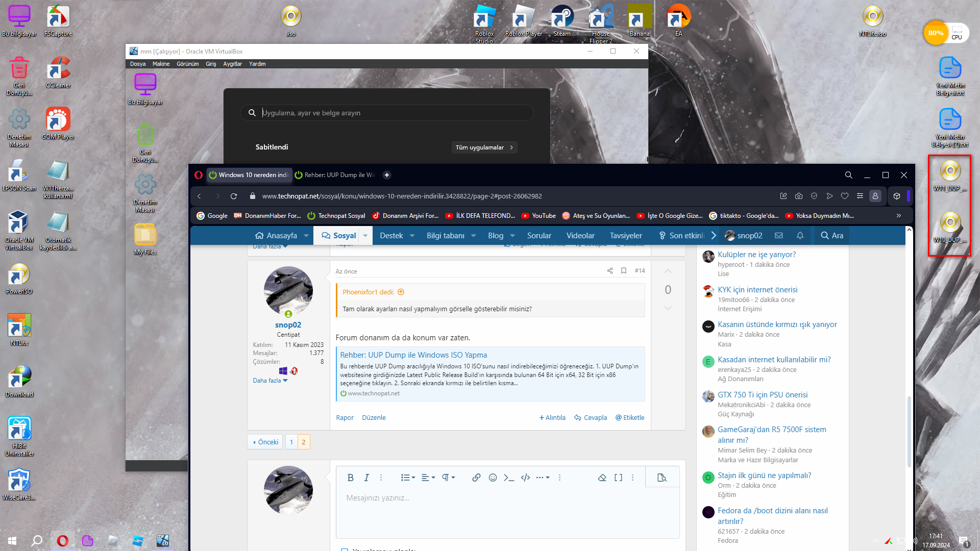This screenshot has height=551, width=980.
Task: Expand the Destek menu arrow
Action: (412, 236)
